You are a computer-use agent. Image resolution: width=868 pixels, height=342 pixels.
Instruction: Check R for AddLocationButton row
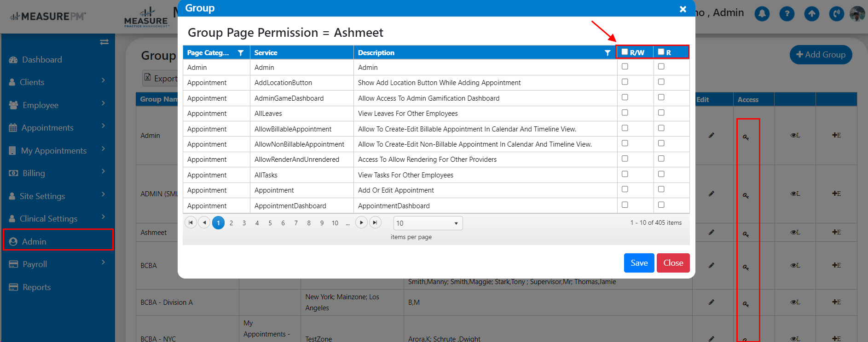point(661,82)
